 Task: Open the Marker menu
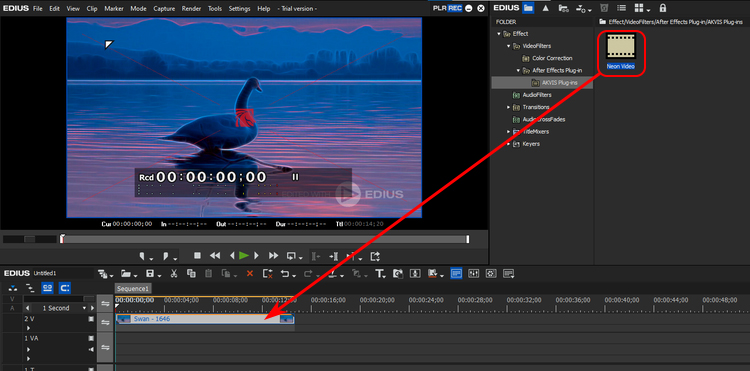pyautogui.click(x=114, y=9)
